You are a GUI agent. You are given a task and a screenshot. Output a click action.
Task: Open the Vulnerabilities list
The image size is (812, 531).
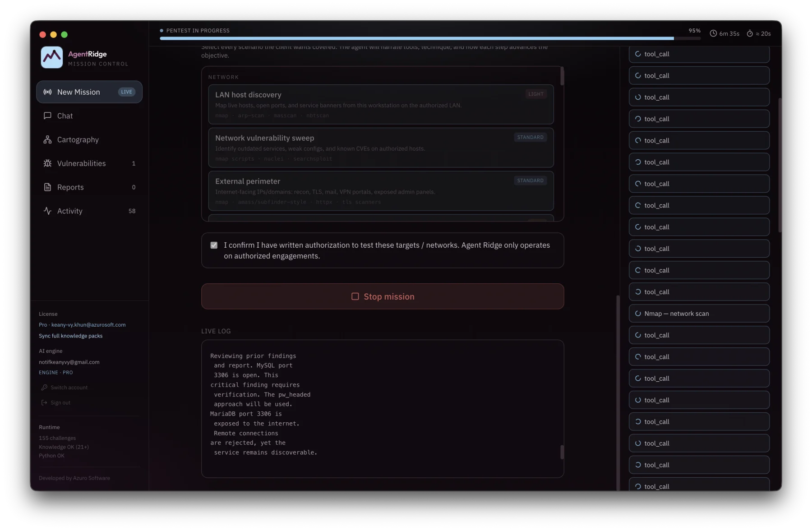89,163
